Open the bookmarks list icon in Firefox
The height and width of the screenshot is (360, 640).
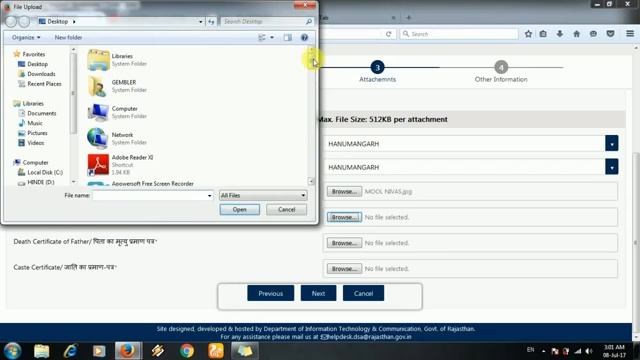543,34
